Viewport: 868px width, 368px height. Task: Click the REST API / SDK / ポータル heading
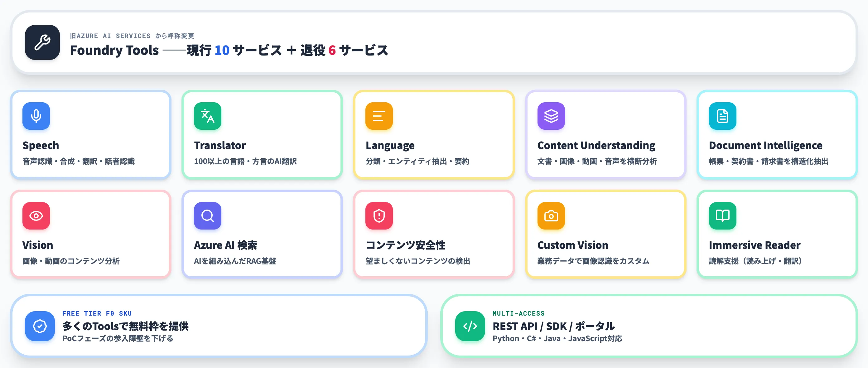[554, 326]
